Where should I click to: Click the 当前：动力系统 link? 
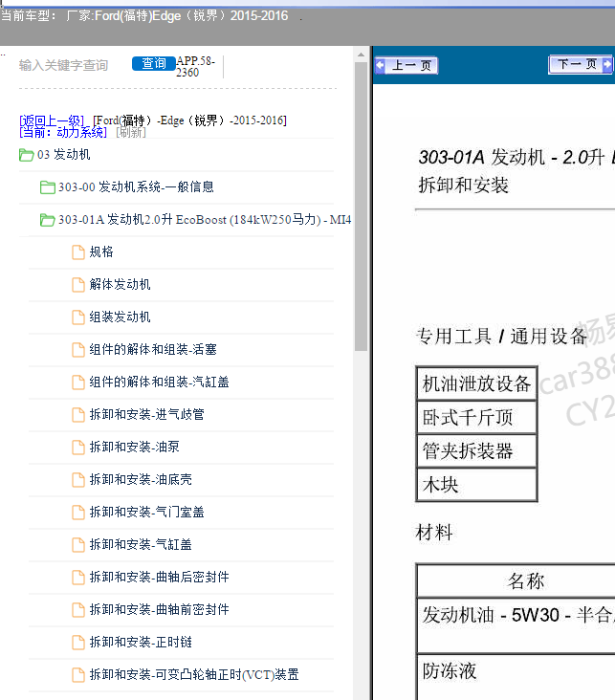tap(63, 132)
